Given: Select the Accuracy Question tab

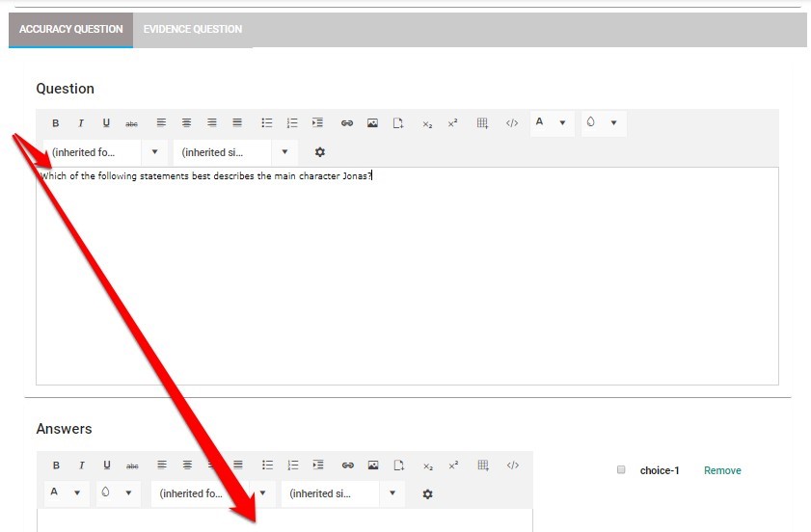Looking at the screenshot, I should tap(71, 29).
